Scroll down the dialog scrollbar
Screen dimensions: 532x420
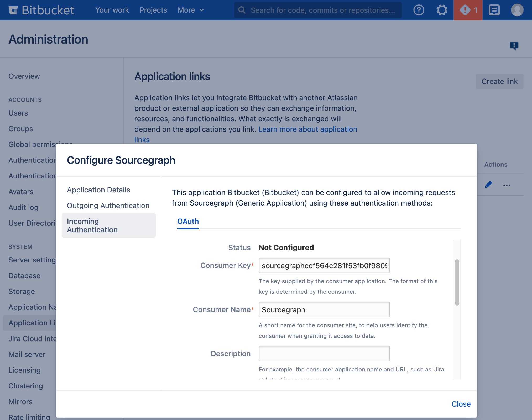coord(456,345)
